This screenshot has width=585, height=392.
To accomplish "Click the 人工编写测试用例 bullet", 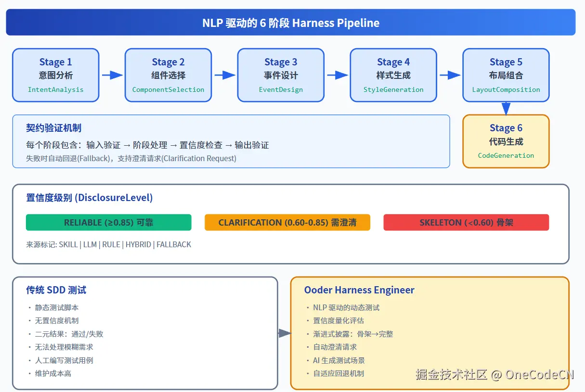I will pos(60,360).
